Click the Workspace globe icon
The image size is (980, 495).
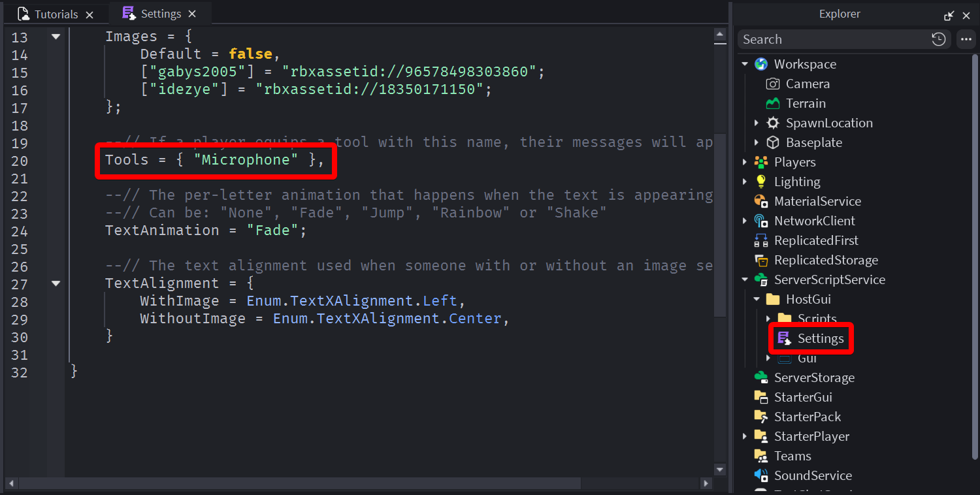coord(760,64)
